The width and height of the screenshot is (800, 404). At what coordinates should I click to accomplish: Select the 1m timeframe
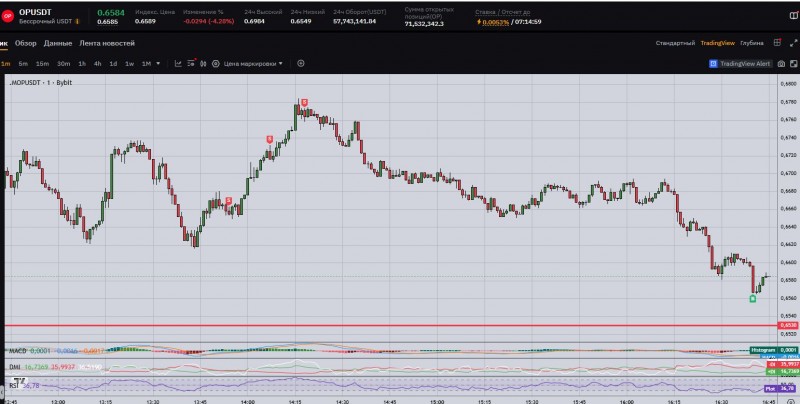(x=6, y=63)
